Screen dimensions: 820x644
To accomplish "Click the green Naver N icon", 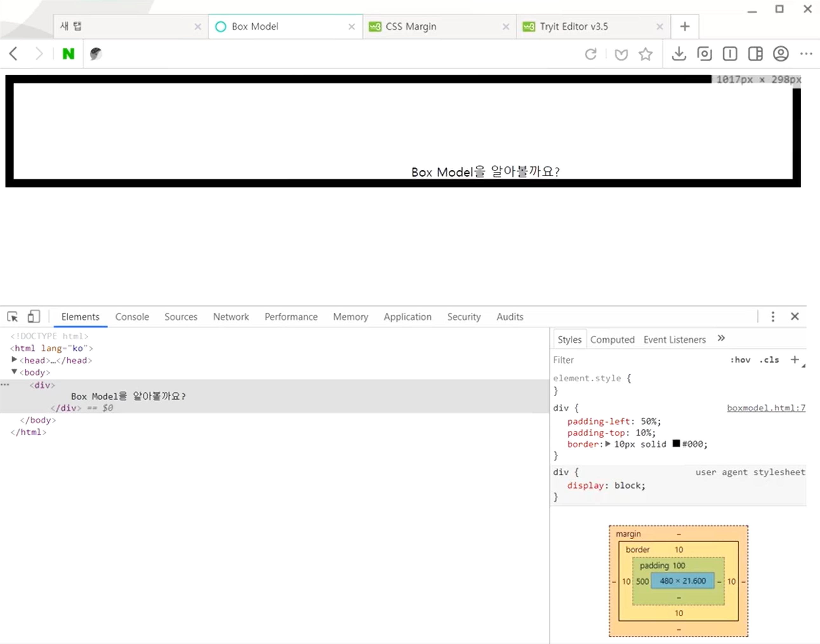I will click(x=68, y=54).
